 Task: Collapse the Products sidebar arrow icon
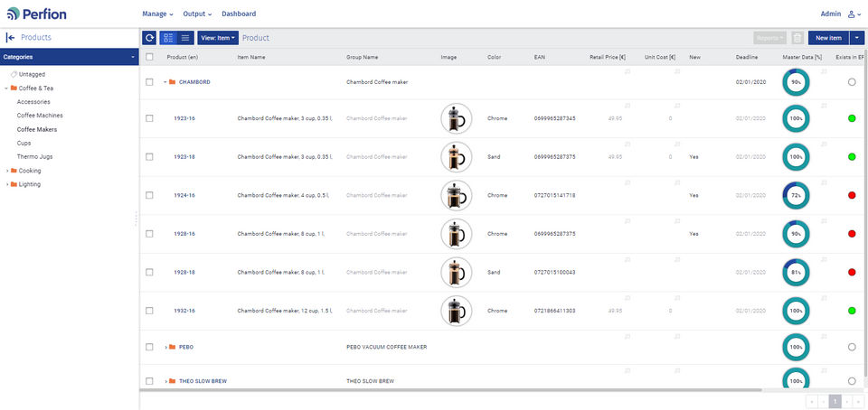[10, 38]
